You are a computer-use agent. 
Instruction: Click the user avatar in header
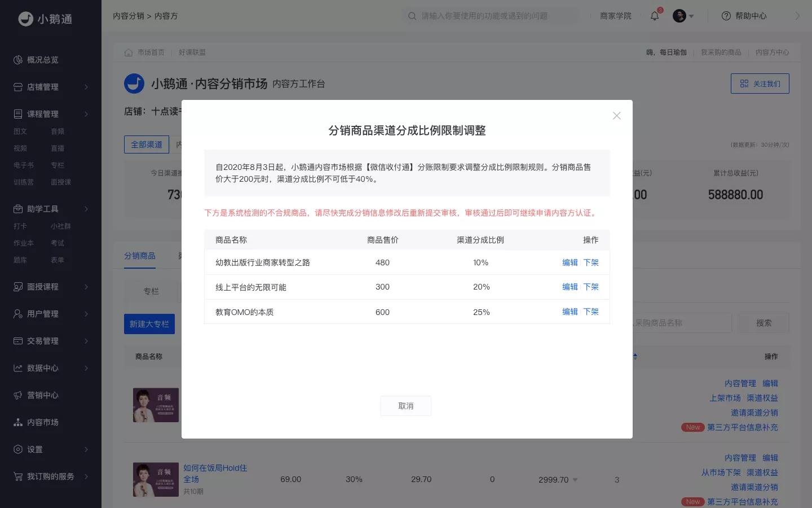[679, 16]
